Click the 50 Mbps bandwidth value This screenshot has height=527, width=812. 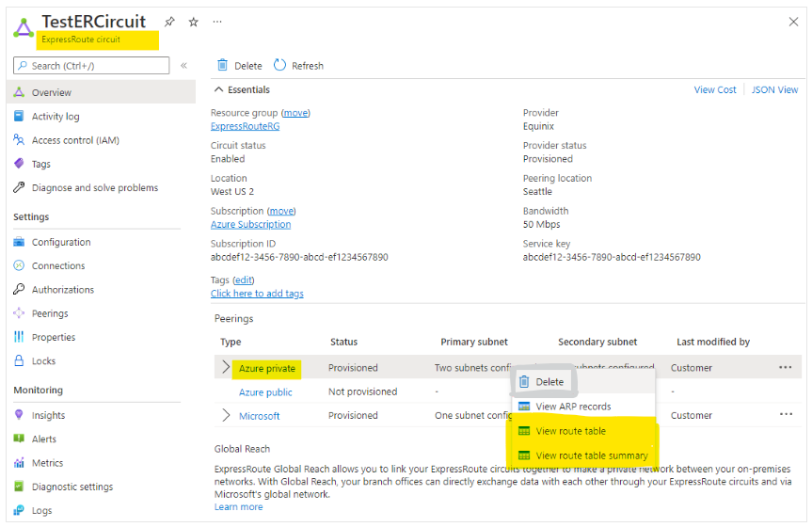pos(541,224)
